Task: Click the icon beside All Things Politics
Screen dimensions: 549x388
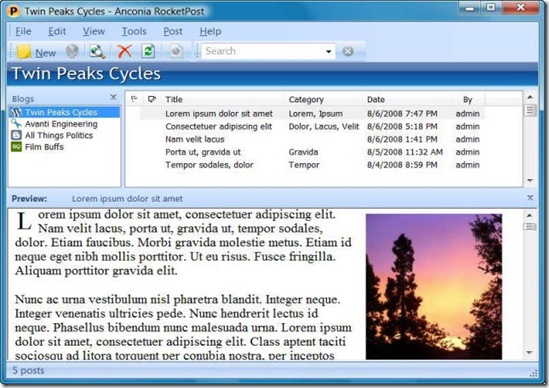Action: 16,135
